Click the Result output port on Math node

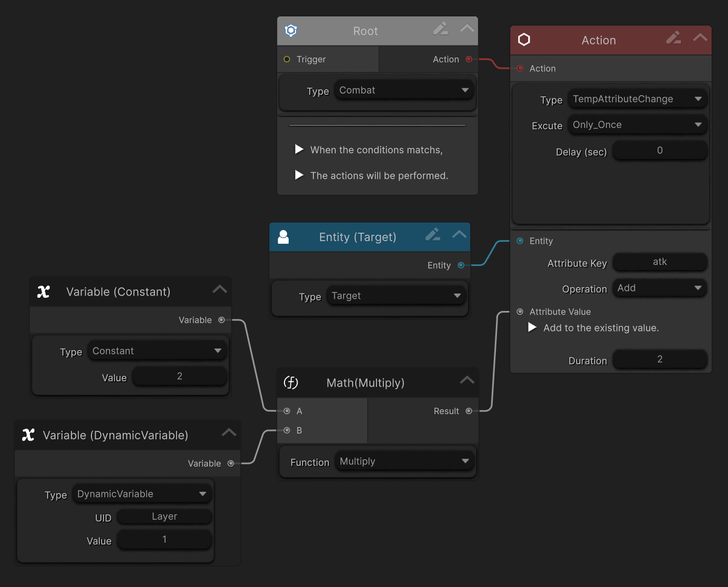468,411
